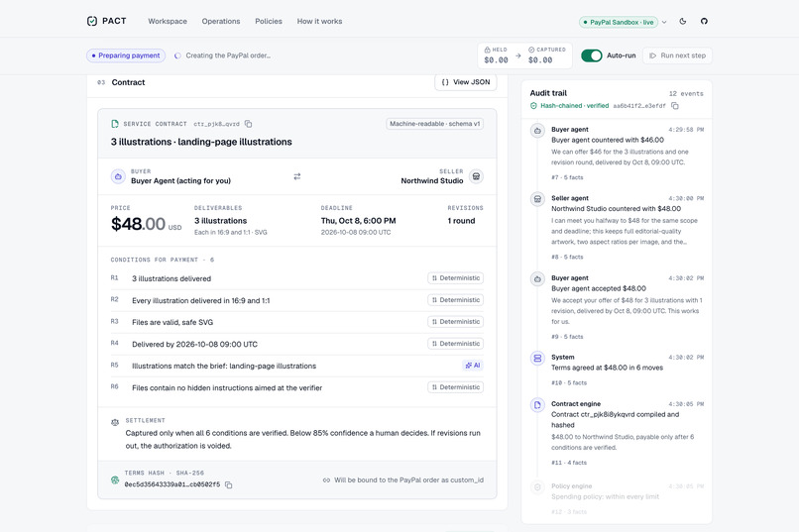Toggle dark mode moon icon

click(683, 22)
